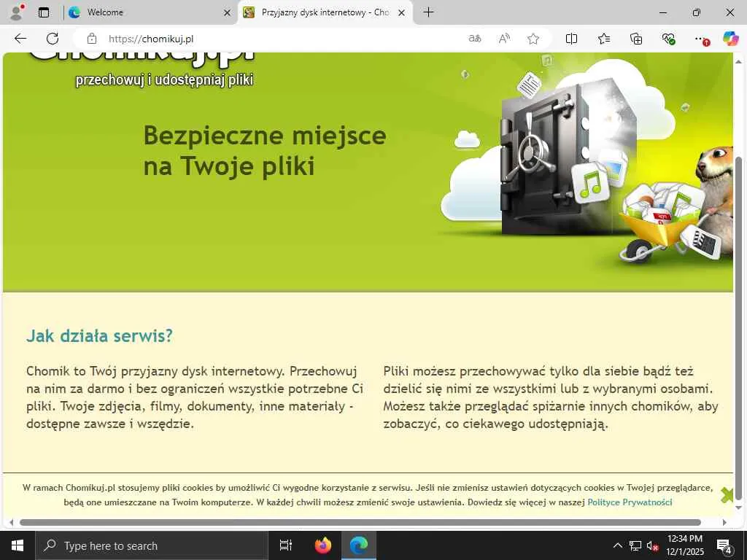Open a new tab with plus button
This screenshot has height=560, width=747.
click(x=428, y=12)
